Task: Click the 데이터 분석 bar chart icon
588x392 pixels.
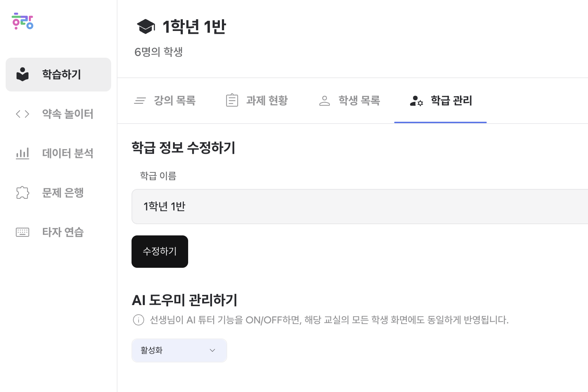Action: (x=23, y=153)
